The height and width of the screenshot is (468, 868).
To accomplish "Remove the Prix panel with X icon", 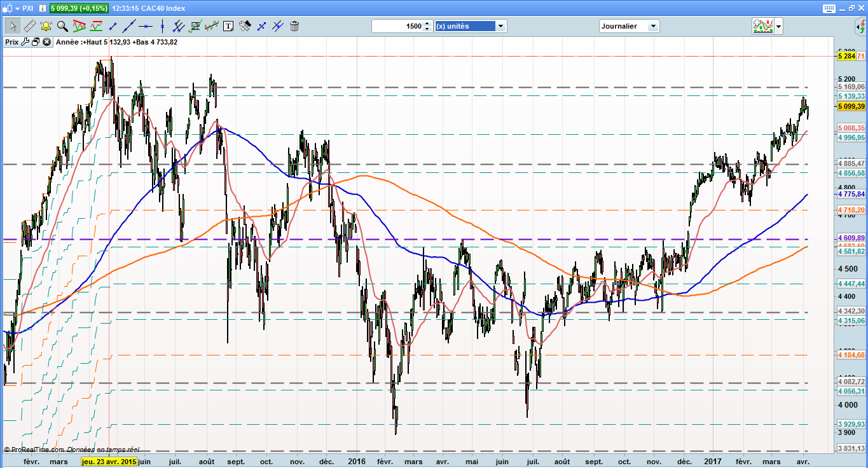I will pos(46,42).
